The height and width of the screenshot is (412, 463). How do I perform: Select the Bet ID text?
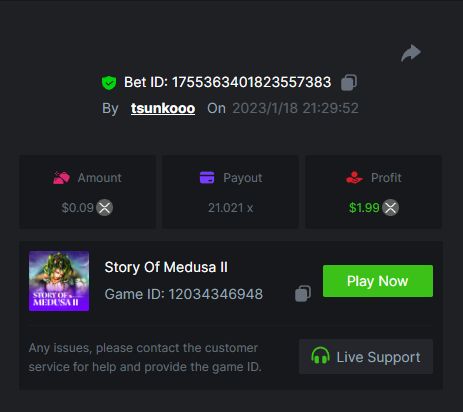[x=227, y=82]
